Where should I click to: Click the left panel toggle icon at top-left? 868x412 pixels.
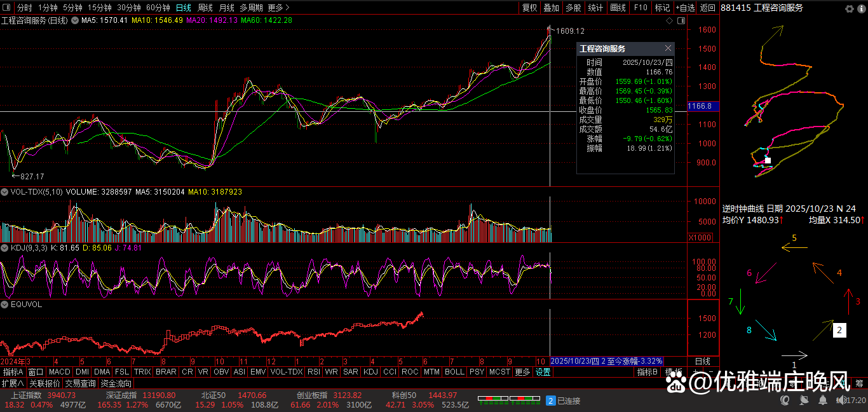[x=7, y=8]
